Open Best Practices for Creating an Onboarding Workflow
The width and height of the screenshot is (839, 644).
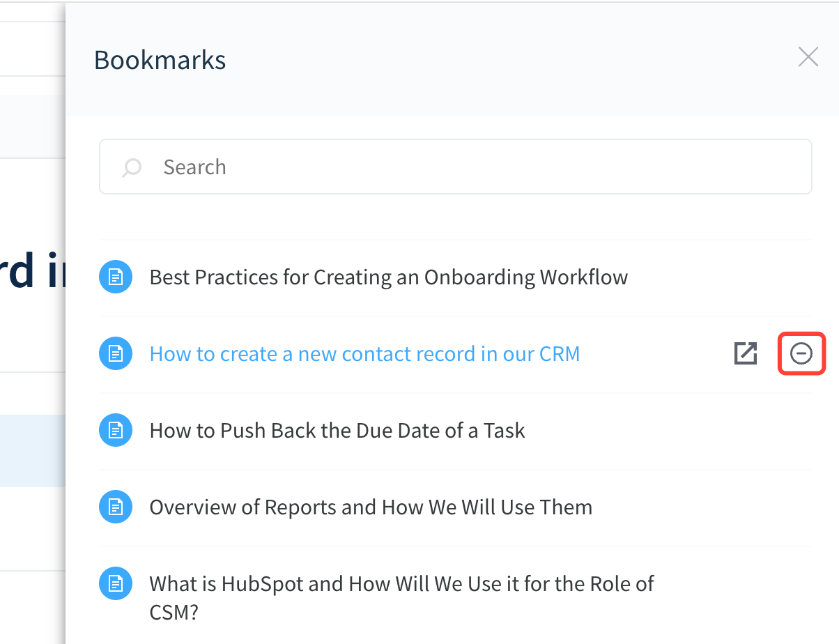(x=388, y=277)
